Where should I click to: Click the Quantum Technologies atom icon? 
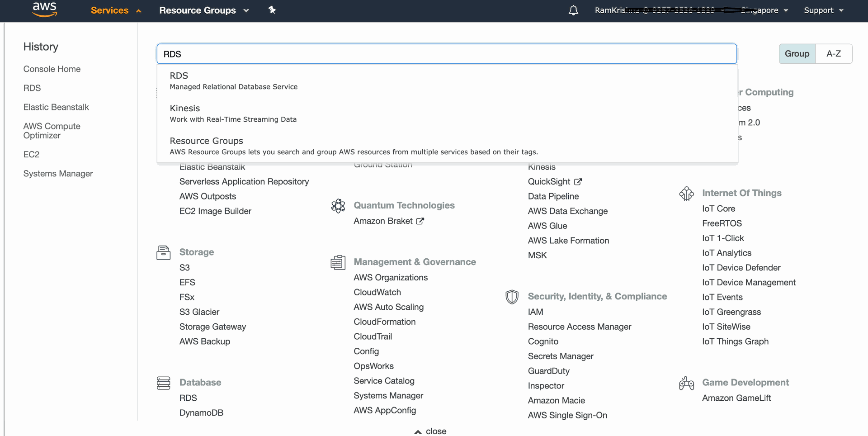[x=338, y=206]
